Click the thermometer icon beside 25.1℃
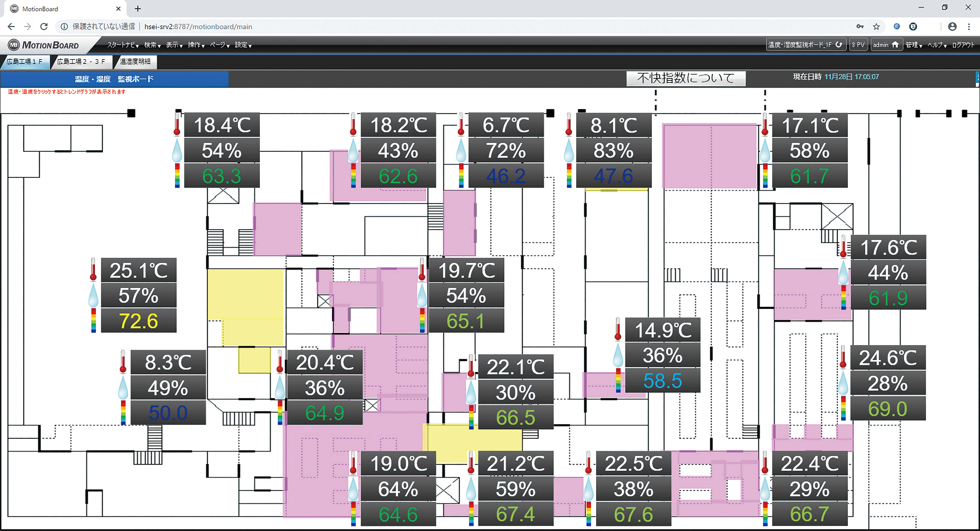The width and height of the screenshot is (980, 531). point(93,270)
